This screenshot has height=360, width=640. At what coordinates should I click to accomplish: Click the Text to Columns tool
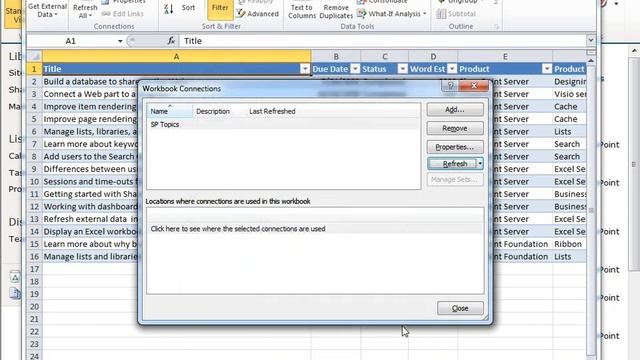tap(302, 10)
